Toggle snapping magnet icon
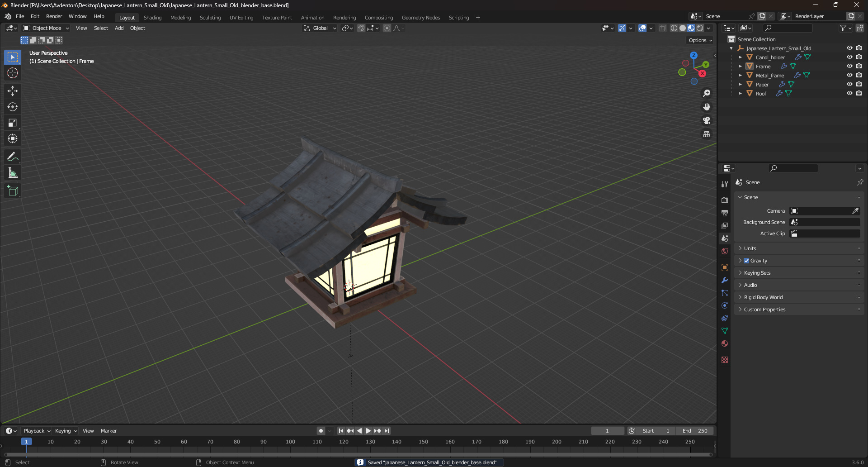Viewport: 868px width, 467px height. point(361,28)
